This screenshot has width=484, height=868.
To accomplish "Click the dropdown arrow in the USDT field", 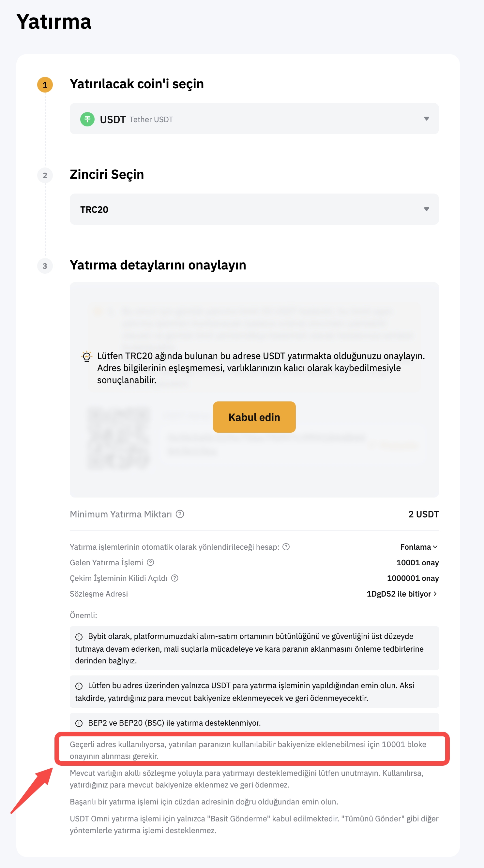I will point(426,119).
